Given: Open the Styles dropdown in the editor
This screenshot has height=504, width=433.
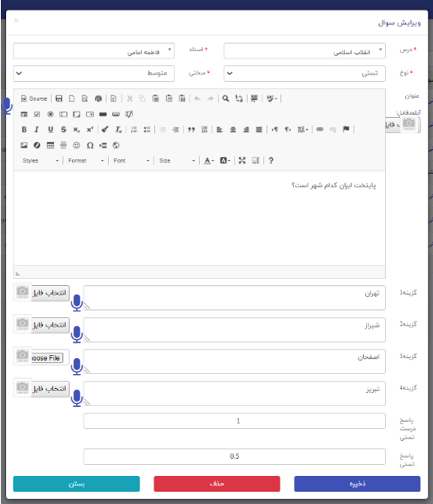Looking at the screenshot, I should click(x=41, y=160).
